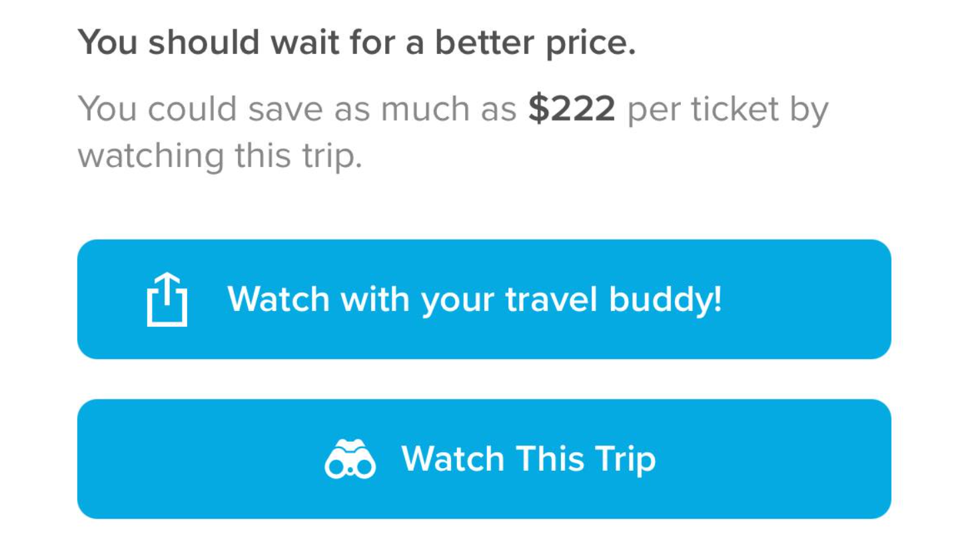Screen dimensions: 966x560
Task: Tap the word "ticket" in the description
Action: (735, 109)
